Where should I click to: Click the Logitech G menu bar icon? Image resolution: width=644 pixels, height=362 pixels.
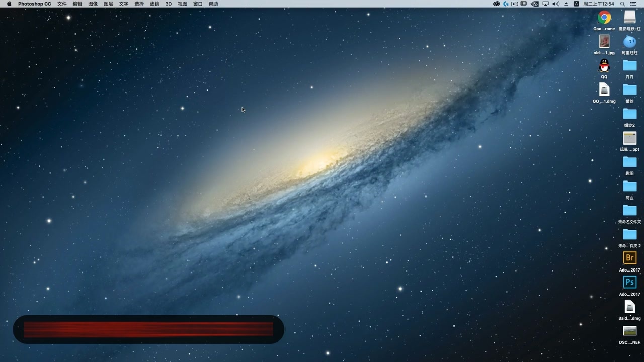pyautogui.click(x=506, y=4)
